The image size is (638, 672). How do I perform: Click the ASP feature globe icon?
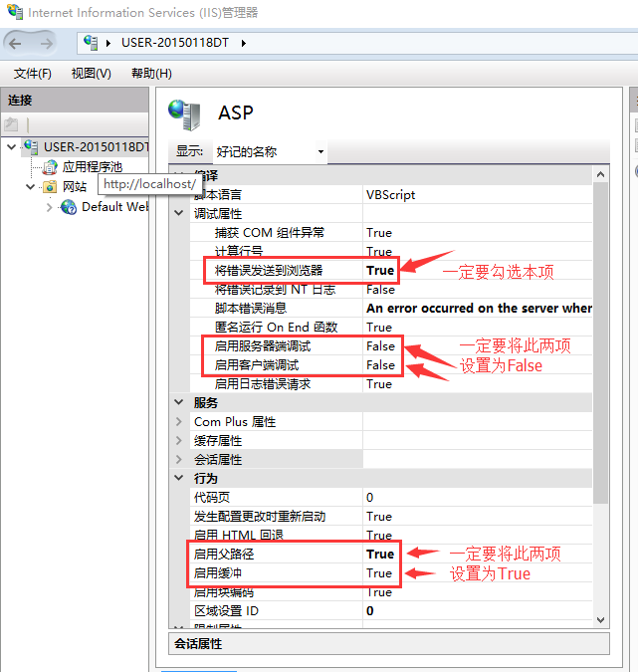click(x=184, y=112)
